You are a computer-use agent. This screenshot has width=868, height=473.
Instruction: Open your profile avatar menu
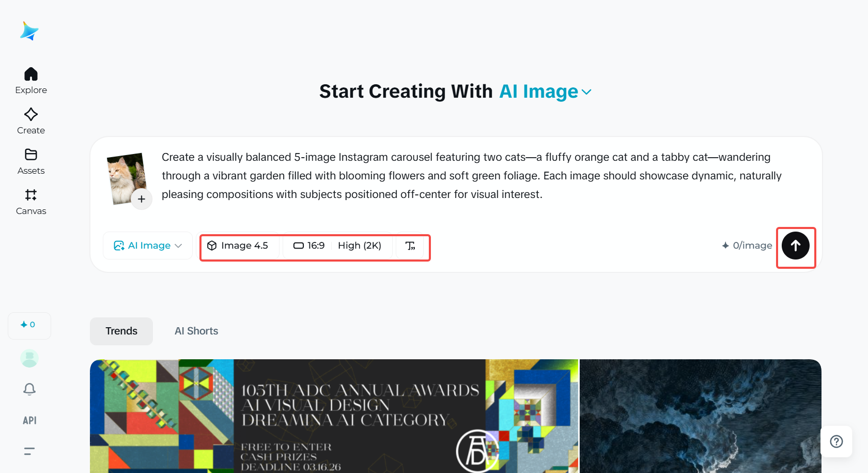[x=29, y=358]
